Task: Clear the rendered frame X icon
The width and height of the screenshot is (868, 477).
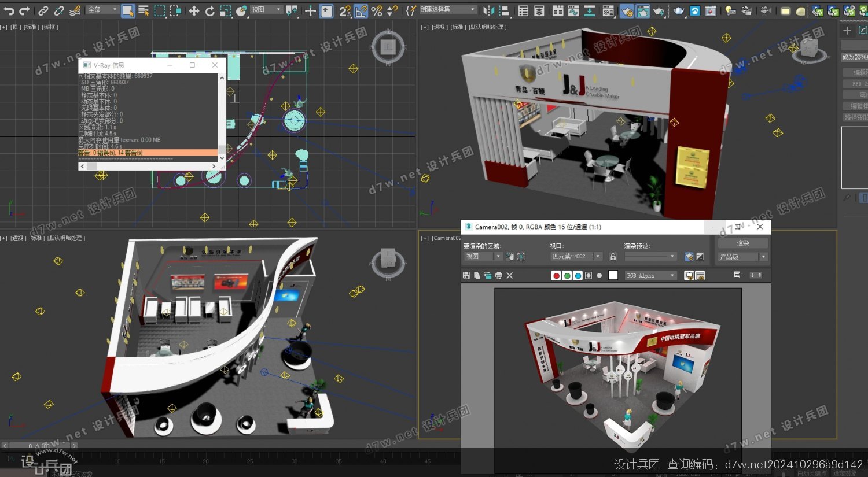Action: click(510, 275)
